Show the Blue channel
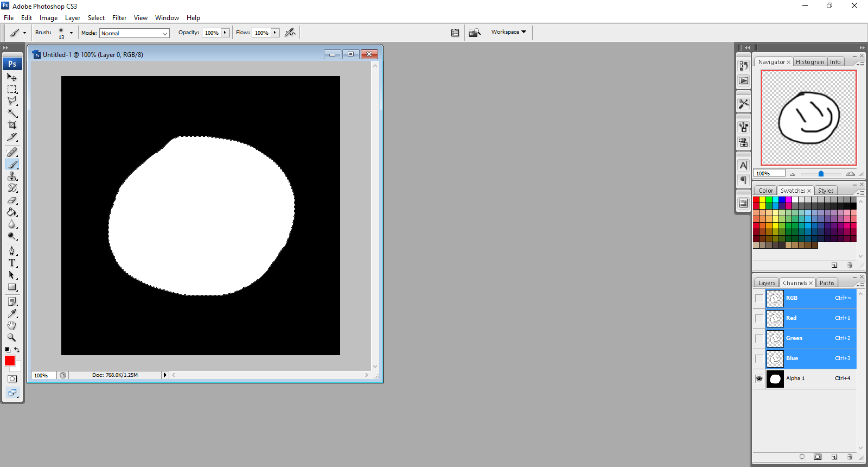868x467 pixels. coord(759,358)
